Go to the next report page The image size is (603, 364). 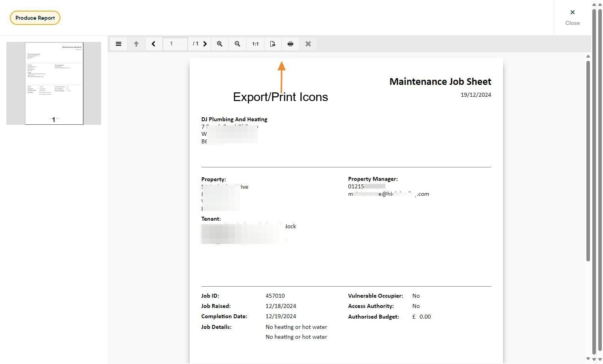click(x=205, y=44)
